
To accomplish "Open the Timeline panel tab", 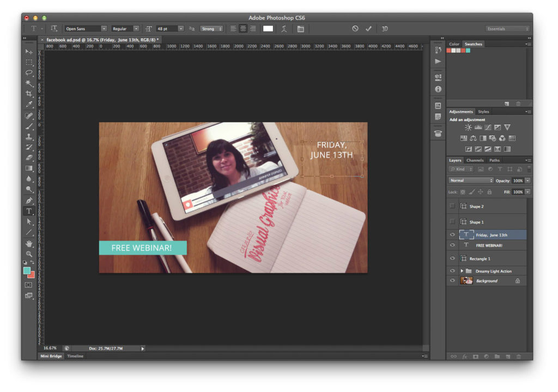I will 75,356.
